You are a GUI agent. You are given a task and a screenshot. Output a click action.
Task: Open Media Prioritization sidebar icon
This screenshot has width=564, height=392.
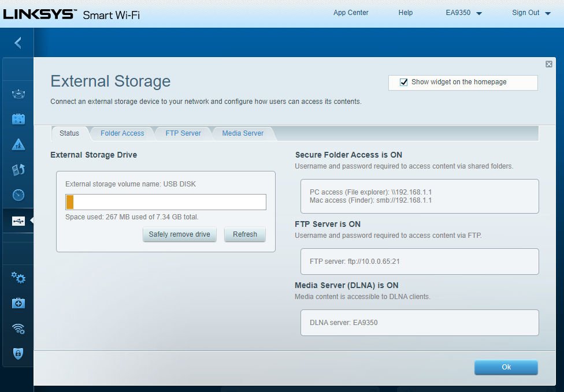(x=18, y=170)
